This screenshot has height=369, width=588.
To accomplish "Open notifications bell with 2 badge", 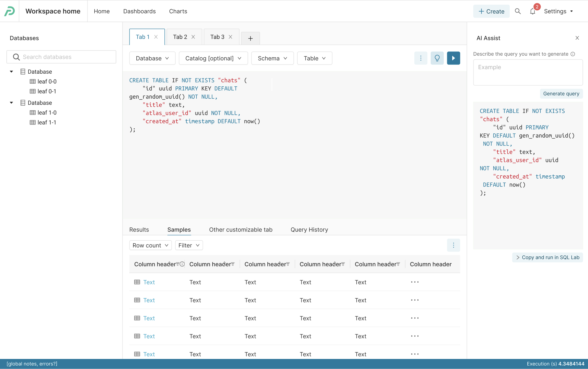I will tap(533, 11).
